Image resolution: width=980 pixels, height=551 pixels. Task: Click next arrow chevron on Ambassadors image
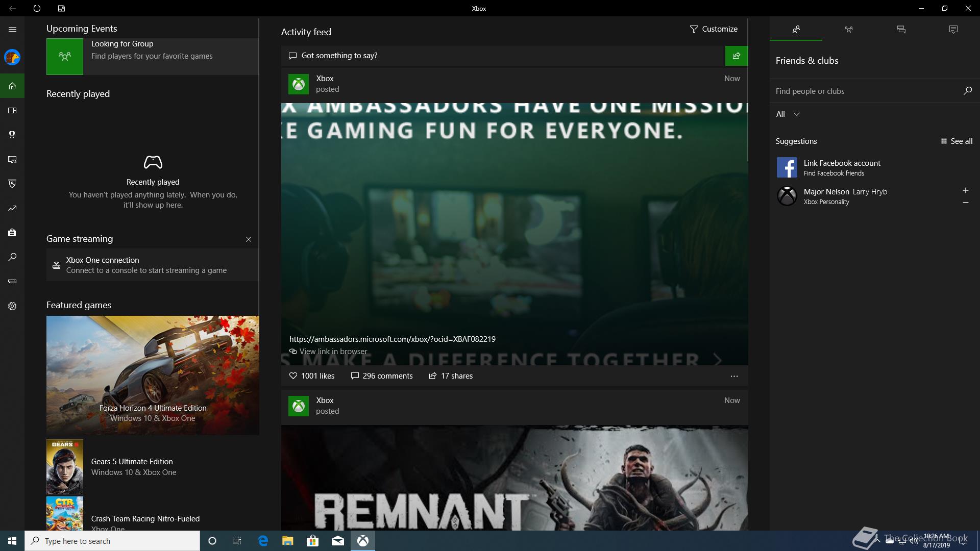click(718, 360)
